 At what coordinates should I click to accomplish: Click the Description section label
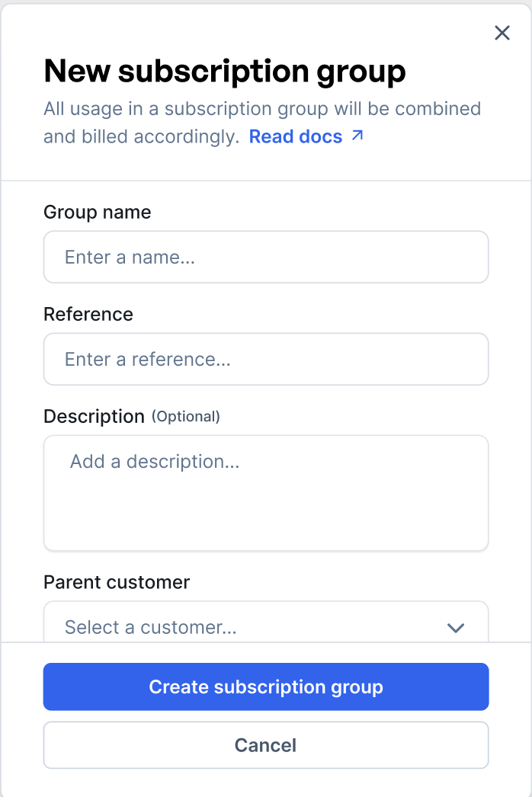click(94, 416)
